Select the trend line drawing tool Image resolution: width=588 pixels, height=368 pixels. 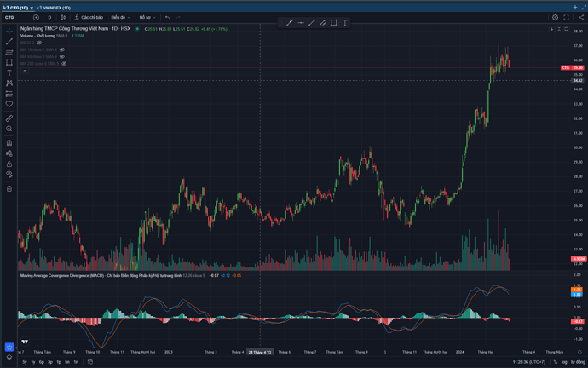coord(9,42)
